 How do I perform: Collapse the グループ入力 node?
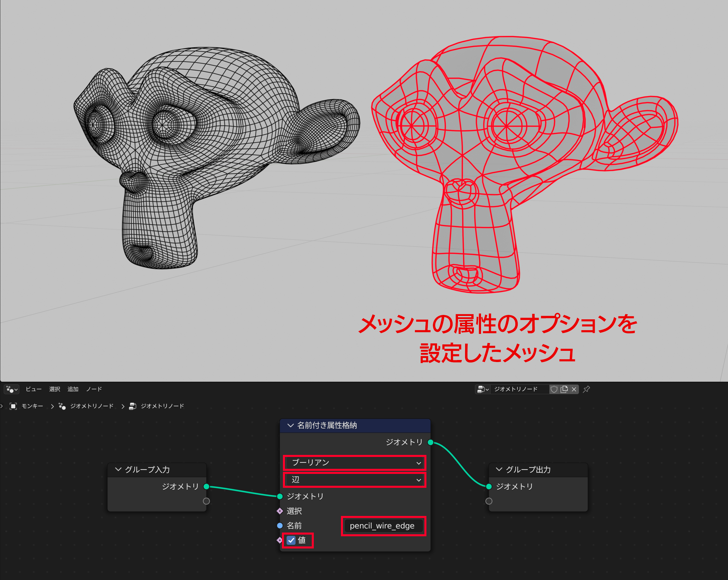click(x=118, y=469)
